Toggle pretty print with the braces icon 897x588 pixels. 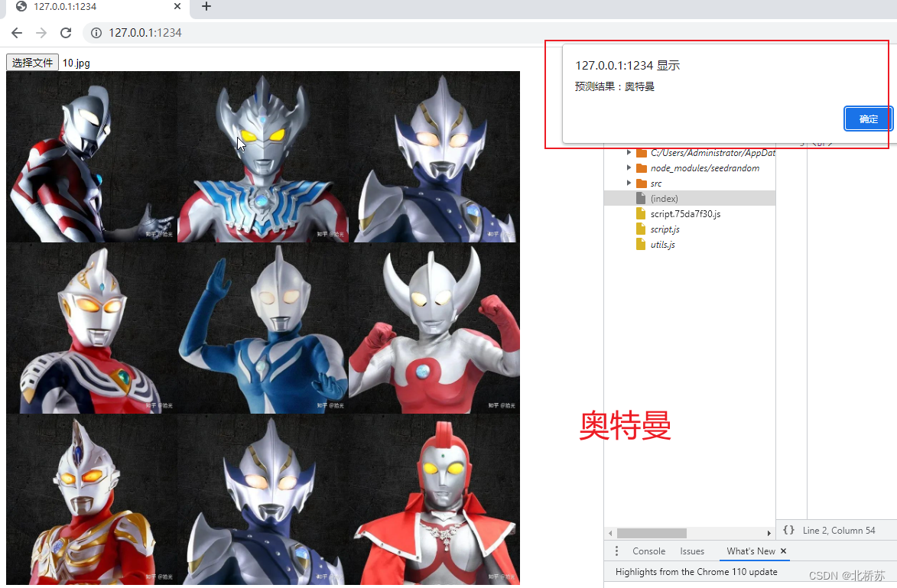pyautogui.click(x=788, y=530)
